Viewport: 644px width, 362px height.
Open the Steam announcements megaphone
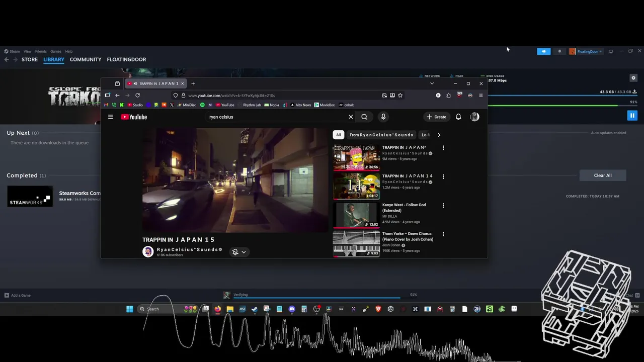click(543, 51)
